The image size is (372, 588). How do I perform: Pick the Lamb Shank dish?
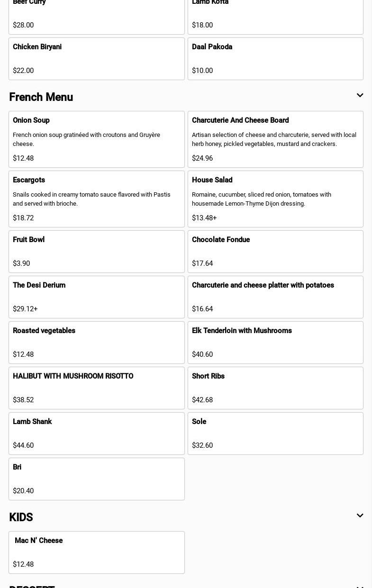tap(96, 434)
